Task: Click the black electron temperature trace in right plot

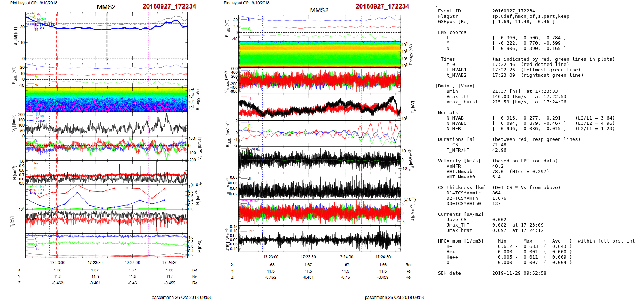Action: point(321,106)
